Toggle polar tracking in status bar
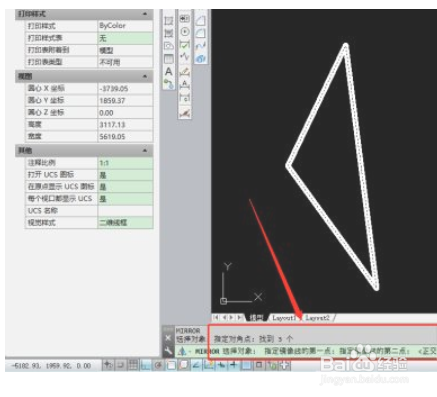The width and height of the screenshot is (437, 397). [158, 365]
